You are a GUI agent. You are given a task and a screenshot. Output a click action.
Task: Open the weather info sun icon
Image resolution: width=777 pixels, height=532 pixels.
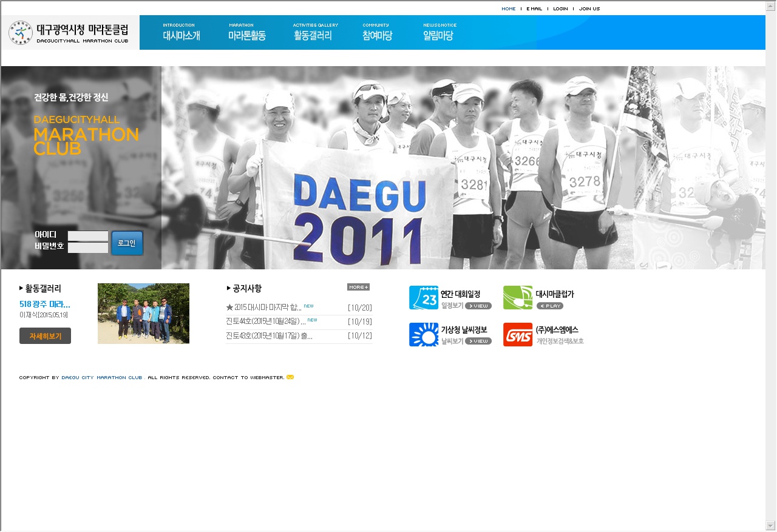point(423,335)
